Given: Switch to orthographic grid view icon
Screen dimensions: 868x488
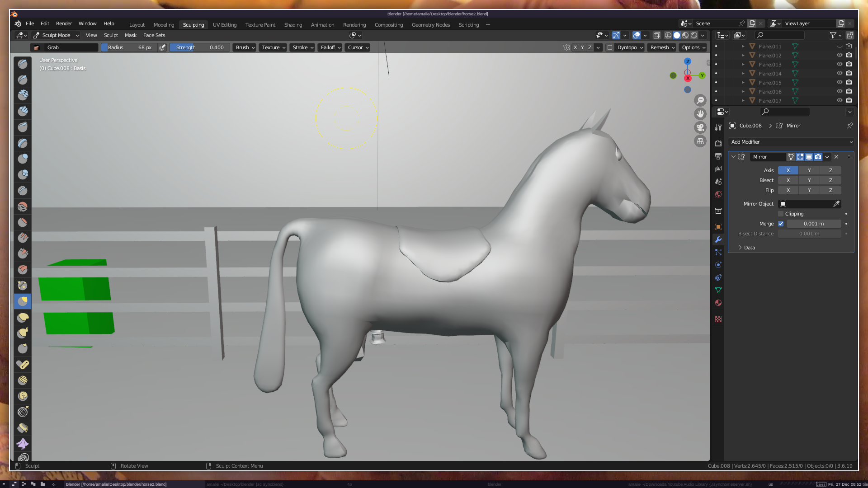Looking at the screenshot, I should [x=700, y=141].
